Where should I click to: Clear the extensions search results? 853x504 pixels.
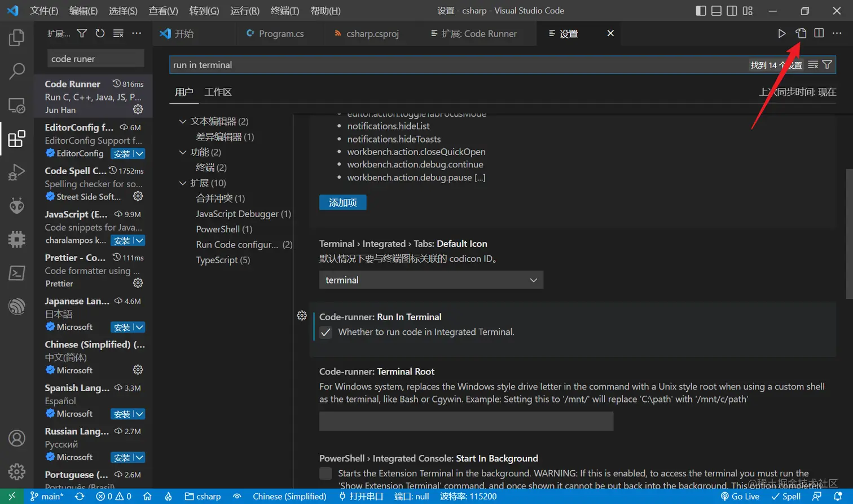118,34
